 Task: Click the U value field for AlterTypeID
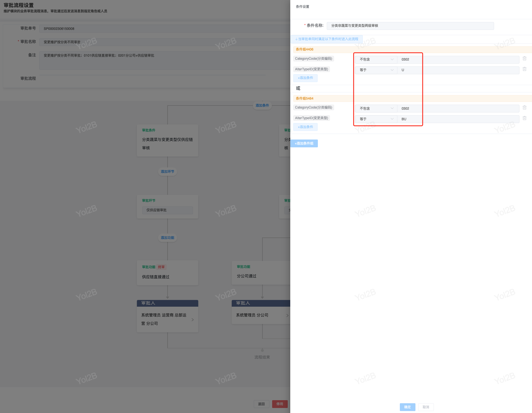point(458,70)
